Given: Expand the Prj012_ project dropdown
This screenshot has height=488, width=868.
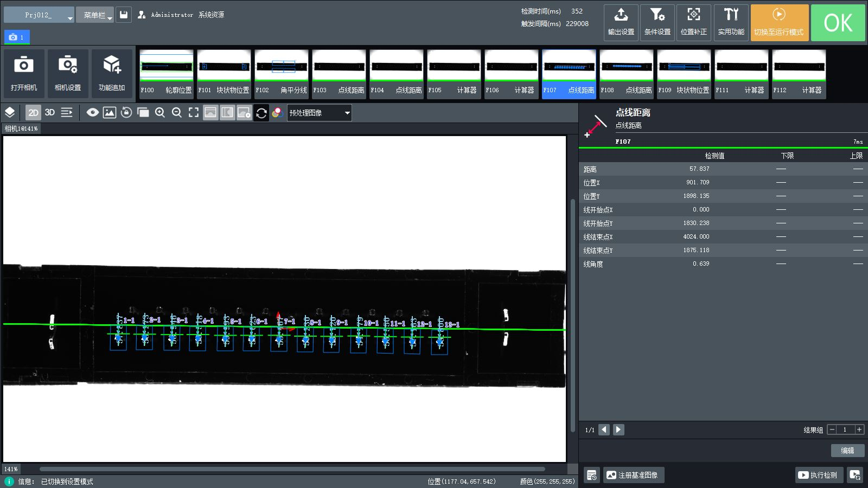Looking at the screenshot, I should [x=39, y=15].
